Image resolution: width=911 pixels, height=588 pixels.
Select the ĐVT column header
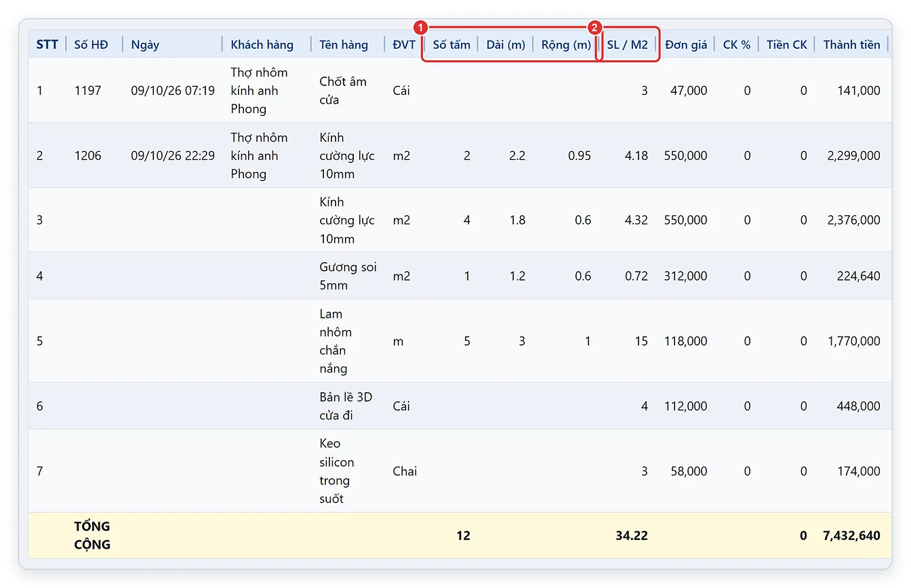click(404, 45)
